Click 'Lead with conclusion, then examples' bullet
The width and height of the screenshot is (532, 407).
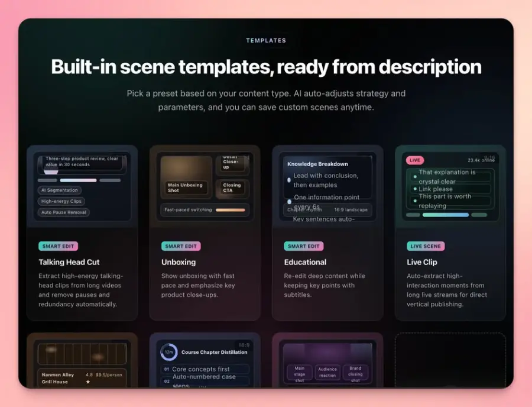322,180
